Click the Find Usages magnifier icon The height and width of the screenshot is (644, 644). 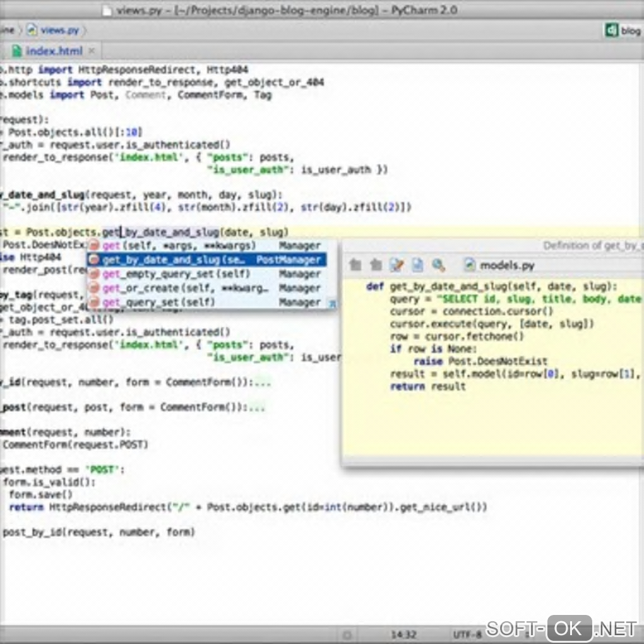[x=438, y=265]
